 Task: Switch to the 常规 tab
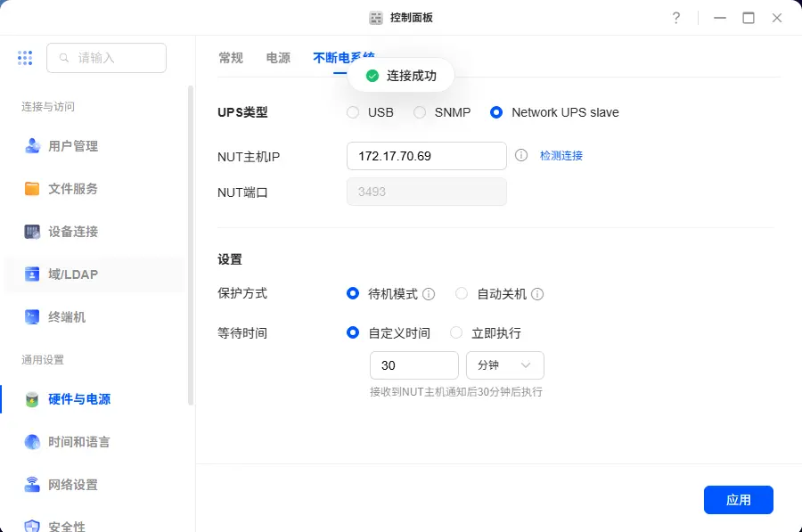tap(231, 58)
